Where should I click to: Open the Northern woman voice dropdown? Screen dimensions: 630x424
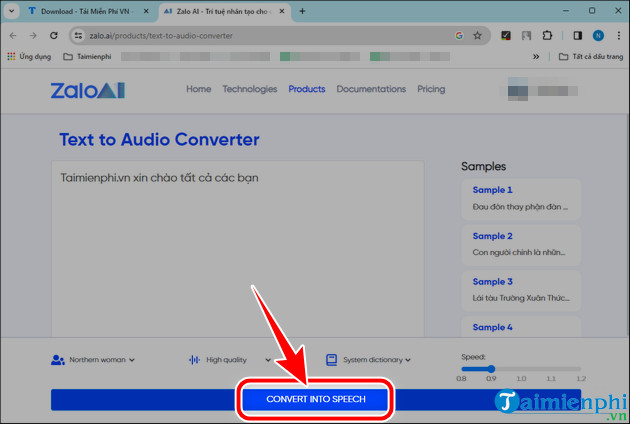click(x=93, y=360)
